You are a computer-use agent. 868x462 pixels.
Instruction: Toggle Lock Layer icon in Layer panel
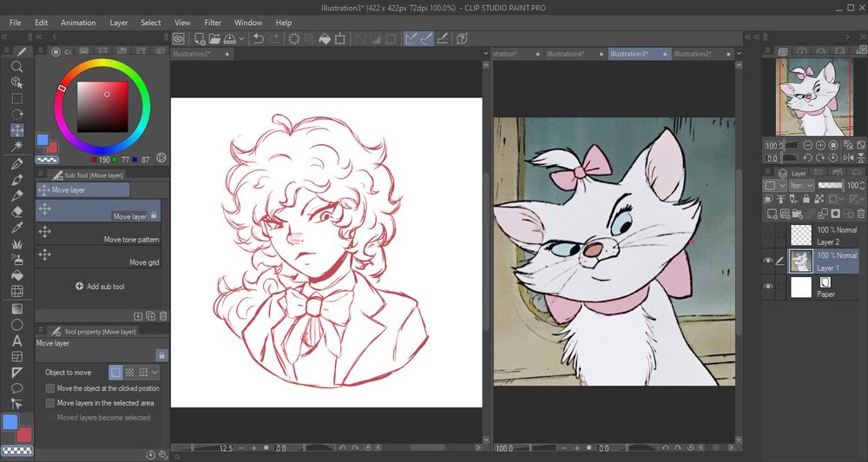806,199
